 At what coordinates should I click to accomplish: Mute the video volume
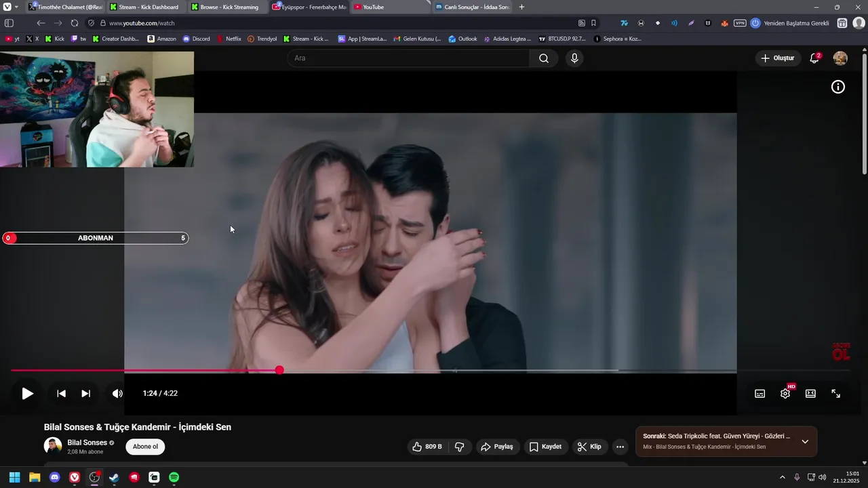click(117, 394)
